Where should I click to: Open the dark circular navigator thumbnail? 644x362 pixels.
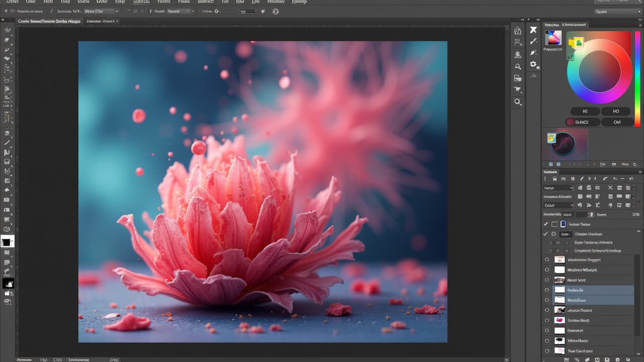coord(563,144)
